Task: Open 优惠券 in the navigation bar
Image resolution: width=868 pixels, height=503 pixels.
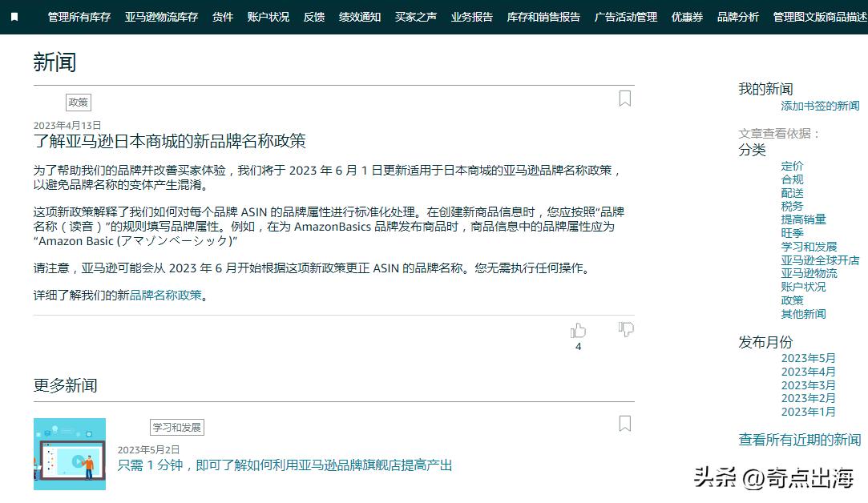Action: (686, 16)
